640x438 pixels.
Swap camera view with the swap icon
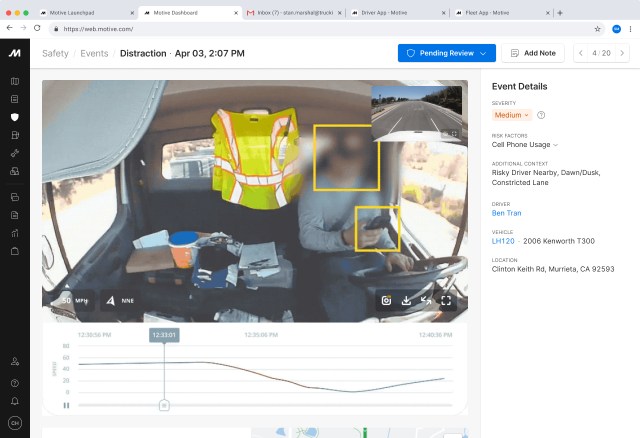pos(426,299)
